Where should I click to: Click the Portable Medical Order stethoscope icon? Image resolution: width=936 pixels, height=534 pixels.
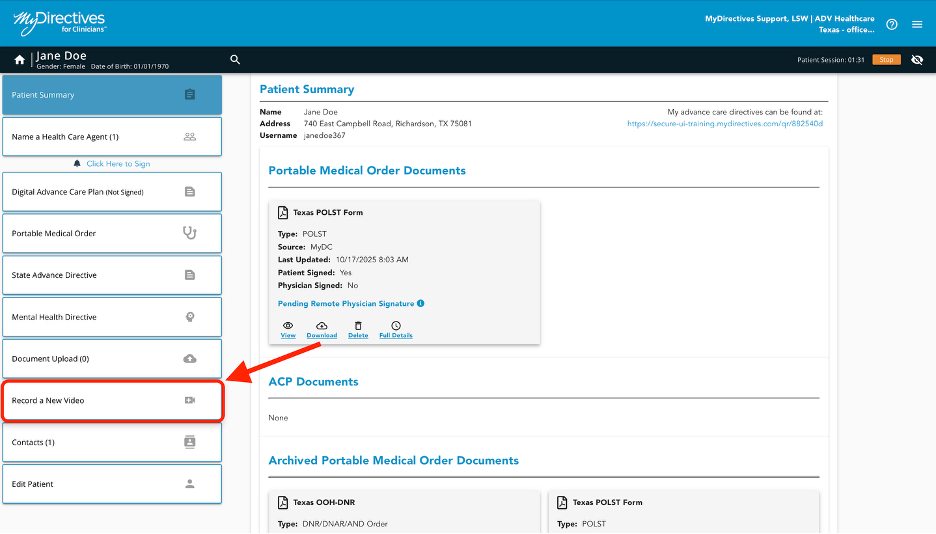[x=190, y=233]
